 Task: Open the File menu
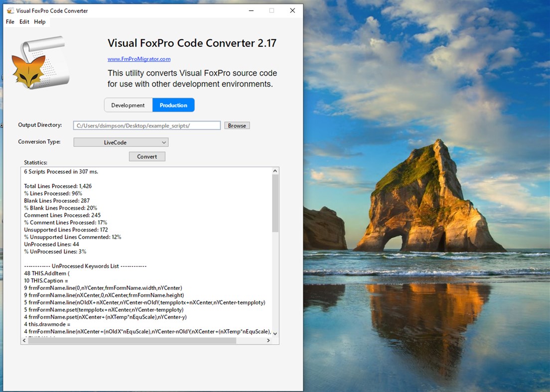10,22
